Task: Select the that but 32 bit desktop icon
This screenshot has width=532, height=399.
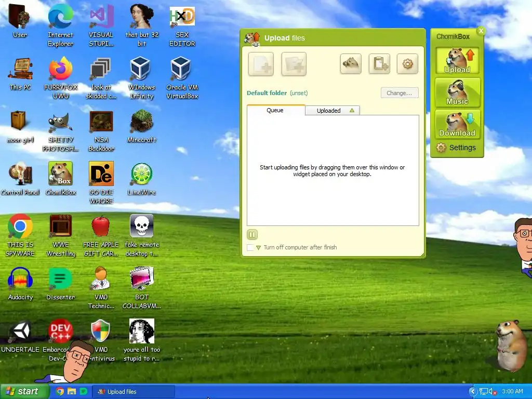Action: pyautogui.click(x=142, y=25)
